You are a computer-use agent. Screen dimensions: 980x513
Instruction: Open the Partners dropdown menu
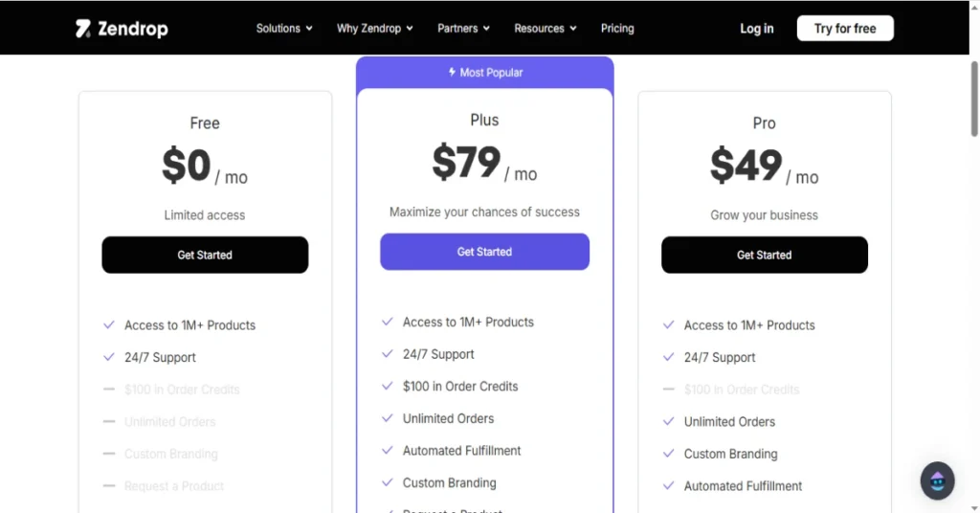(x=464, y=28)
